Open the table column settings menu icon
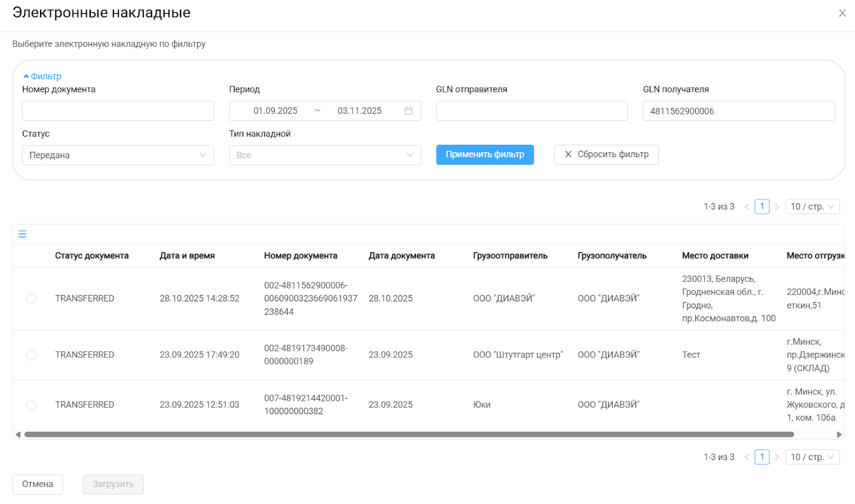The width and height of the screenshot is (855, 504). point(22,234)
